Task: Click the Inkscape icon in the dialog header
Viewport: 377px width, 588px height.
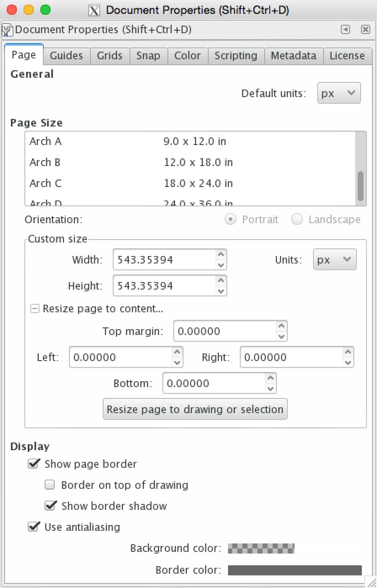Action: pos(7,30)
